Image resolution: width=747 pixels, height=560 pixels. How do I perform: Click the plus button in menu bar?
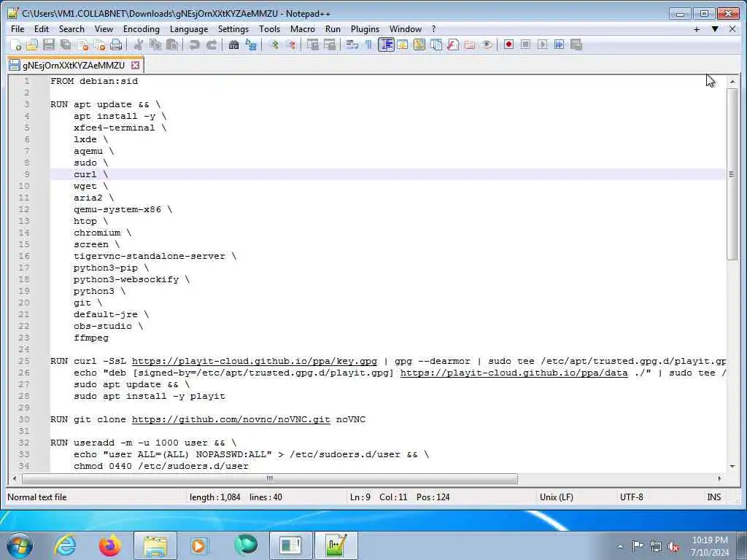coord(697,29)
